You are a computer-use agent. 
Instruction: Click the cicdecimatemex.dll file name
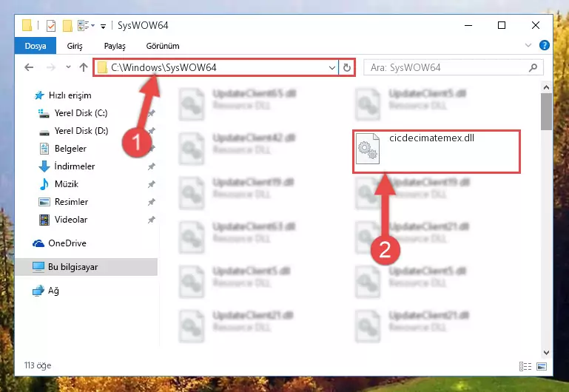(431, 138)
